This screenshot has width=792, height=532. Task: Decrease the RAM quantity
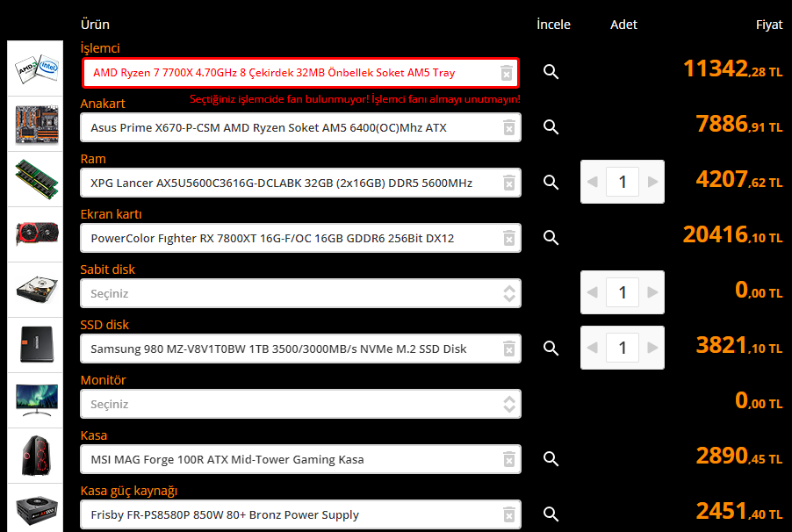[593, 182]
